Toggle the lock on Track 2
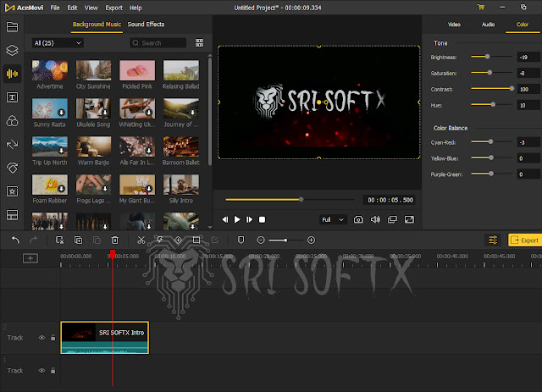This screenshot has height=392, width=542. click(53, 337)
